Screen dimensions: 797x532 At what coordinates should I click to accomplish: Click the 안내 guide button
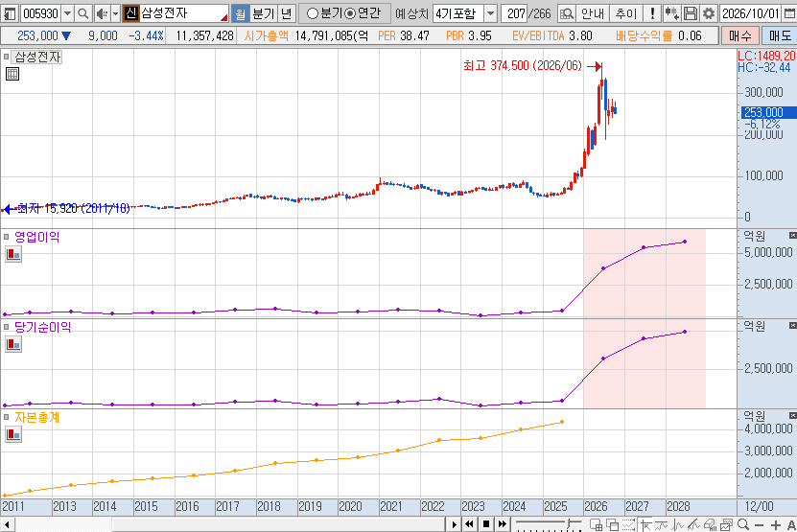point(593,13)
